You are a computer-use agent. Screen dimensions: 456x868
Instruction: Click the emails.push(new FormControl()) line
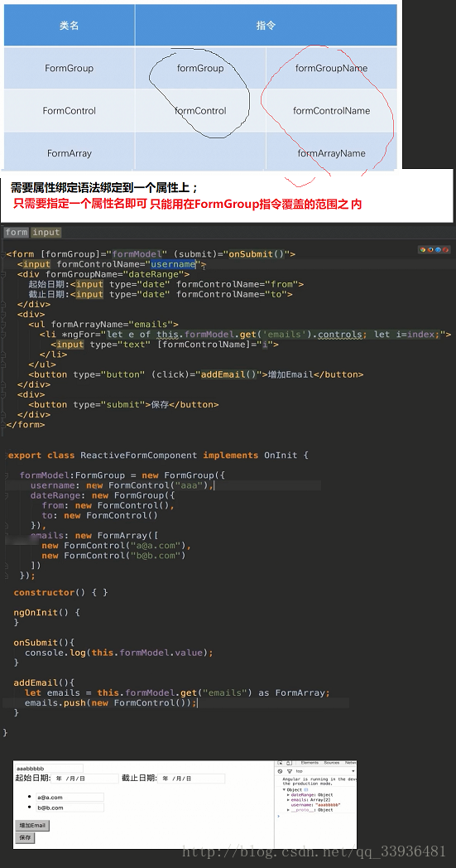point(111,702)
